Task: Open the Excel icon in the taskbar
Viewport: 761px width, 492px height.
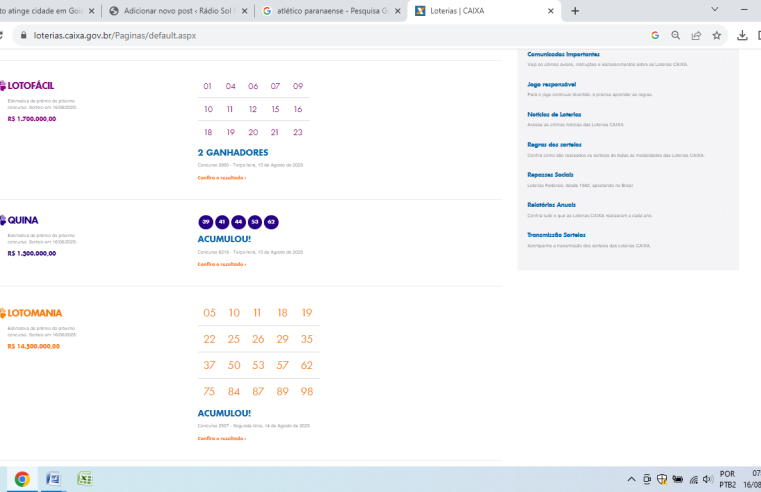Action: (85, 479)
